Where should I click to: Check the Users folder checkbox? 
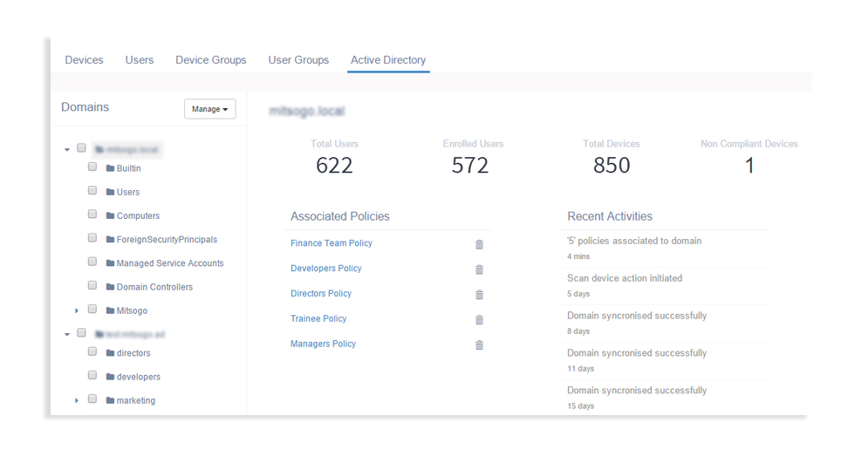(x=92, y=191)
